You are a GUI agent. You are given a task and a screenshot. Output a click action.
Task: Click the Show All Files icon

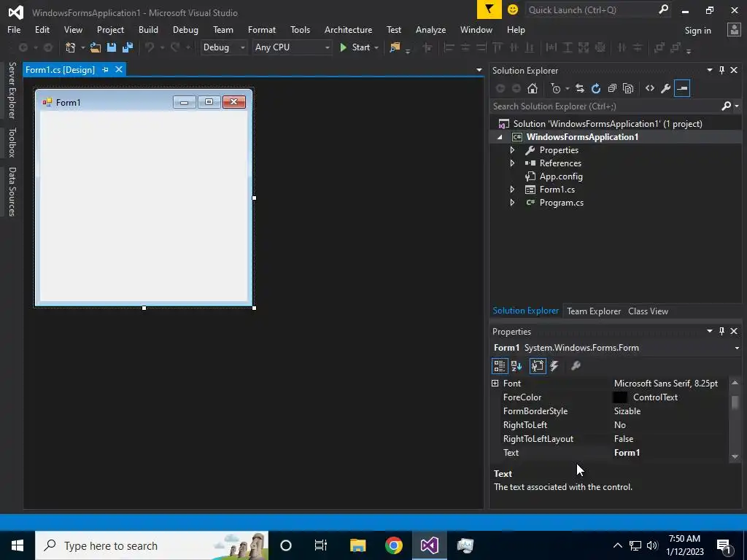tap(628, 88)
